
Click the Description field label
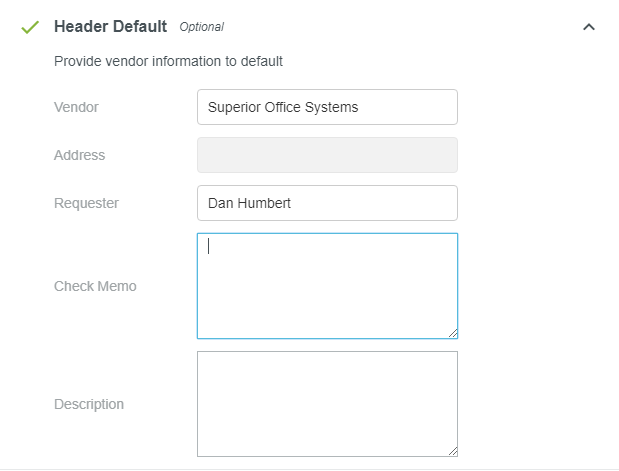click(89, 404)
